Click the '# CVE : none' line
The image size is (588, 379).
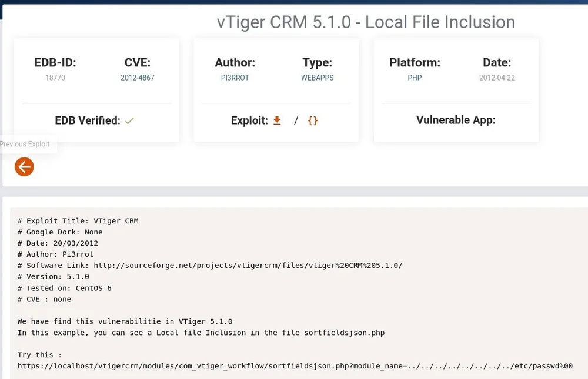tap(44, 299)
